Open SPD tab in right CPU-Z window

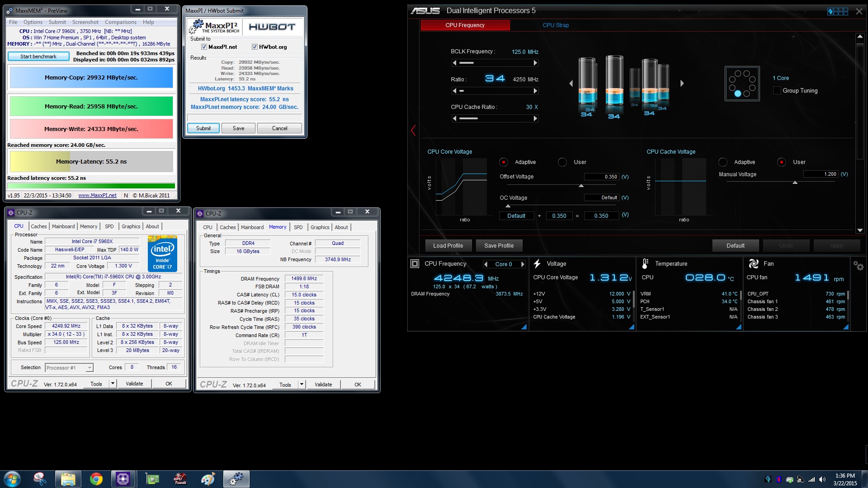tap(298, 227)
